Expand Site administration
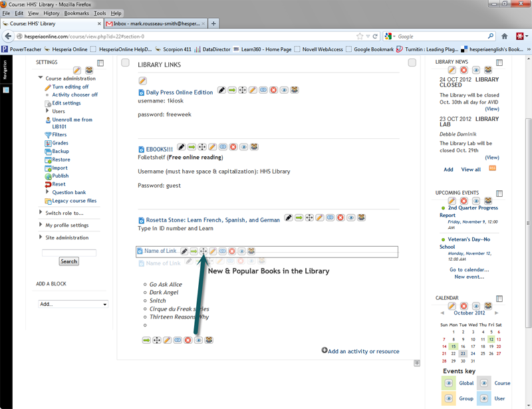Viewport: 532px width, 409px height. [x=41, y=237]
